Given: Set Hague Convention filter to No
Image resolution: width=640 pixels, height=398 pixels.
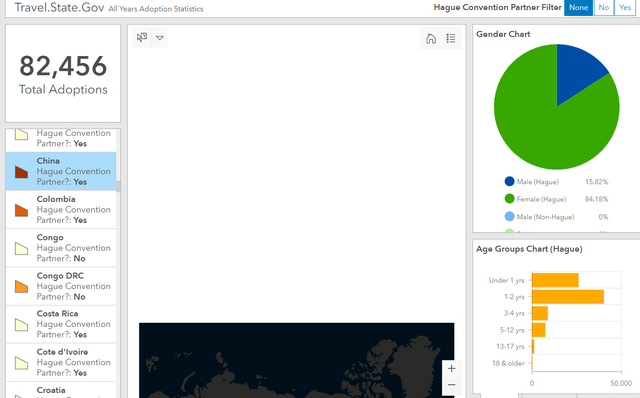Looking at the screenshot, I should (x=604, y=7).
